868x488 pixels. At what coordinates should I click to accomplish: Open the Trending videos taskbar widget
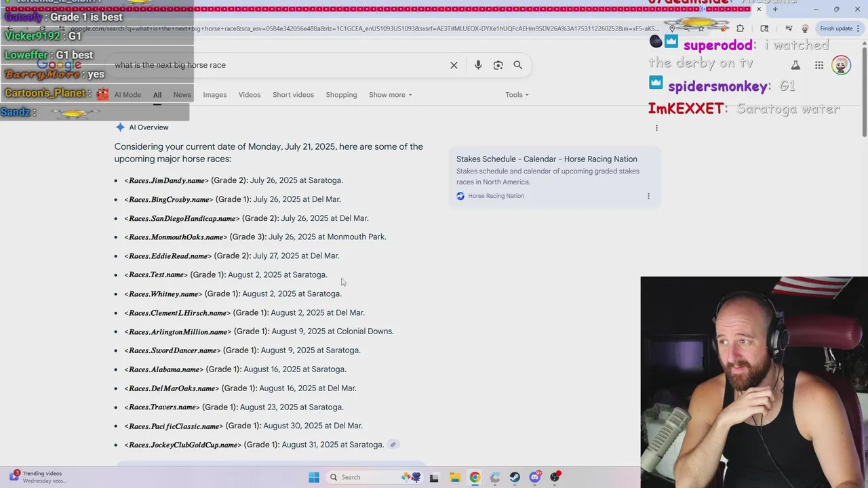37,477
